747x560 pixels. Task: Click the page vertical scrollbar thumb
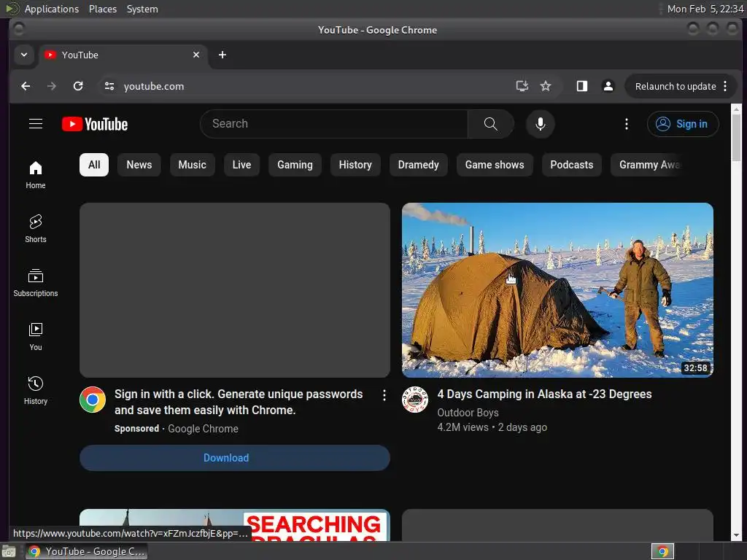click(736, 138)
